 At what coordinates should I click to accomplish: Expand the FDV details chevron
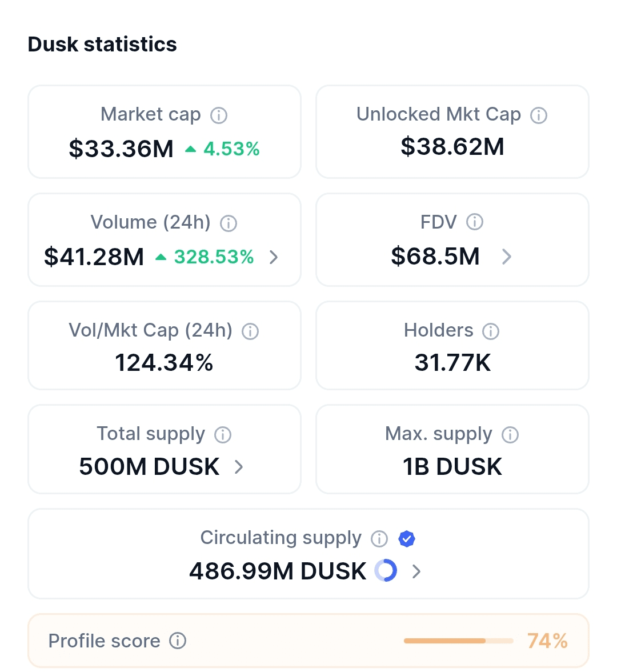[506, 257]
